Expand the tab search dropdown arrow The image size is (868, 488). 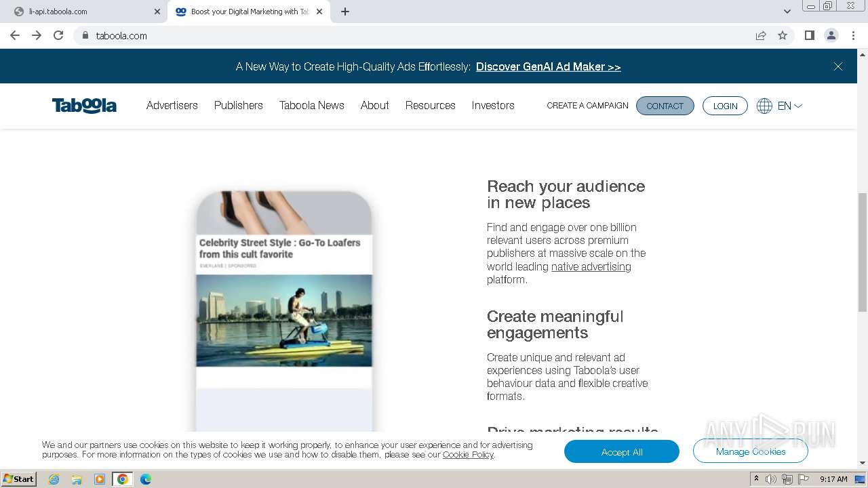click(787, 12)
